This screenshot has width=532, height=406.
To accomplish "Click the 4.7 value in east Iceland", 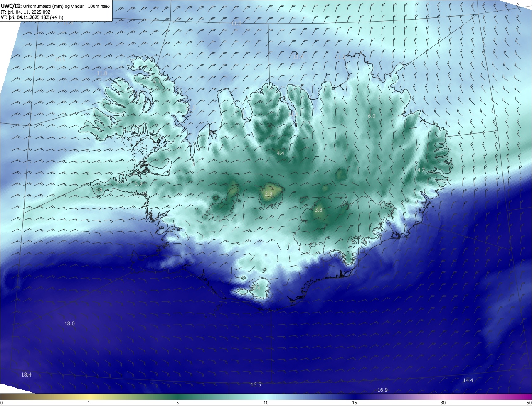I will pyautogui.click(x=421, y=170).
